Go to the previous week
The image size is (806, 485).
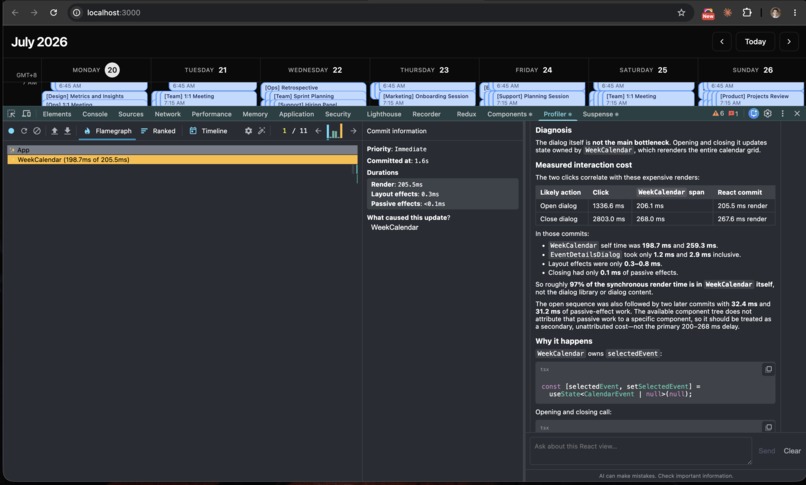pos(722,42)
